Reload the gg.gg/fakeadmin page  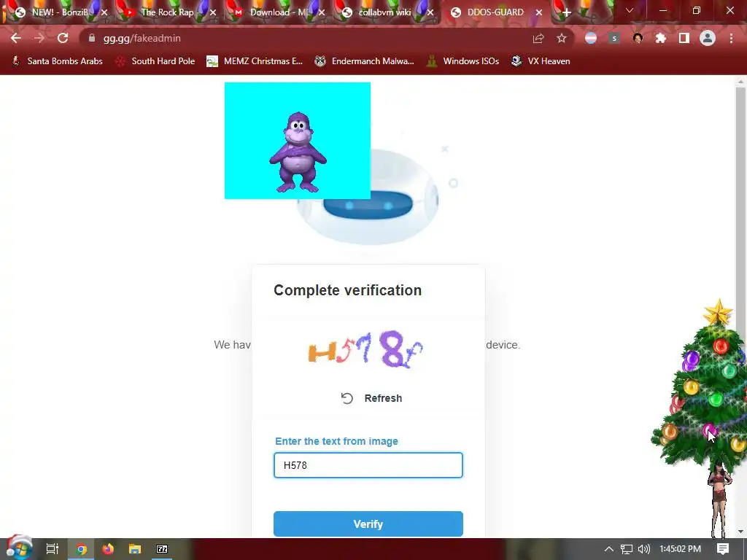[63, 38]
